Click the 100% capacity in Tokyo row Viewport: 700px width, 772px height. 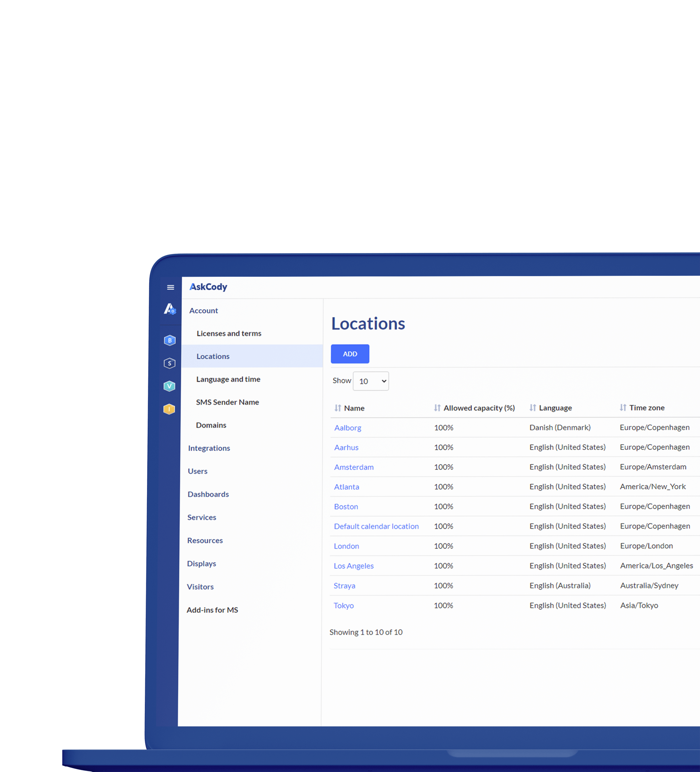(x=443, y=605)
